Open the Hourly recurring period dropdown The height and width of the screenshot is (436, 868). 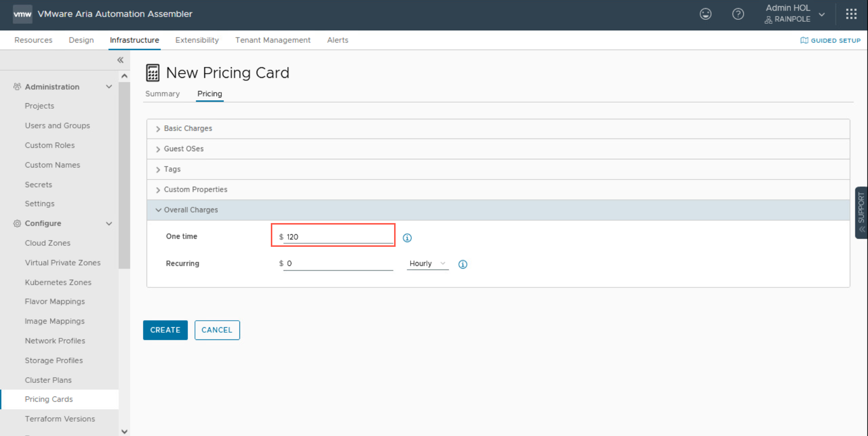click(427, 264)
